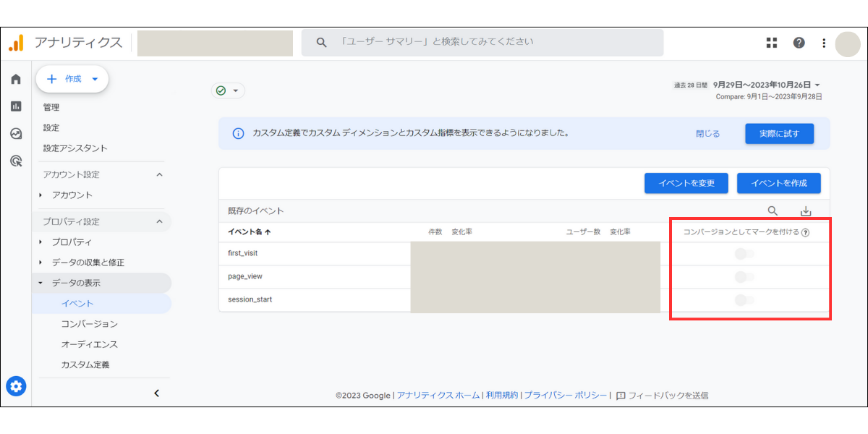Click the イベントを作成 button
The image size is (868, 434).
tap(779, 183)
